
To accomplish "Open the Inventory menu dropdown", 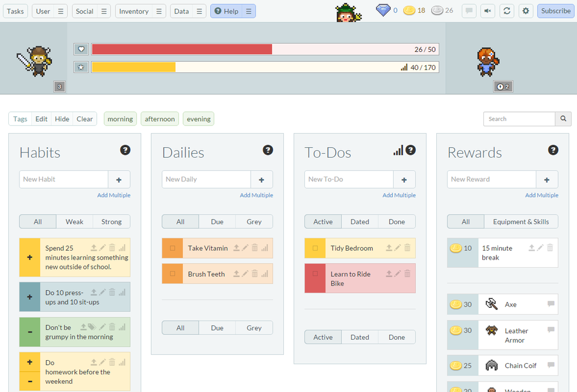I will [x=159, y=11].
